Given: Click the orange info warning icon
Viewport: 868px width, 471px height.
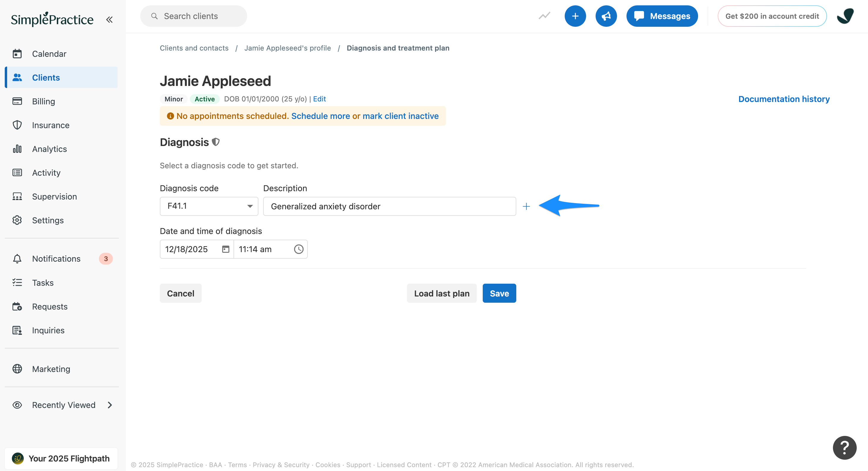Looking at the screenshot, I should point(170,116).
